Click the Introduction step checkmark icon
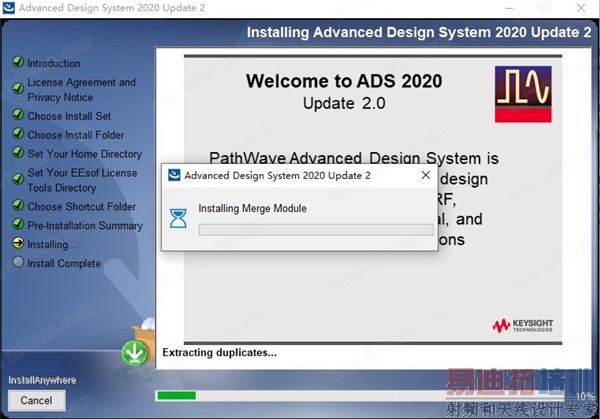Screen dimensions: 600x419 (x=18, y=62)
